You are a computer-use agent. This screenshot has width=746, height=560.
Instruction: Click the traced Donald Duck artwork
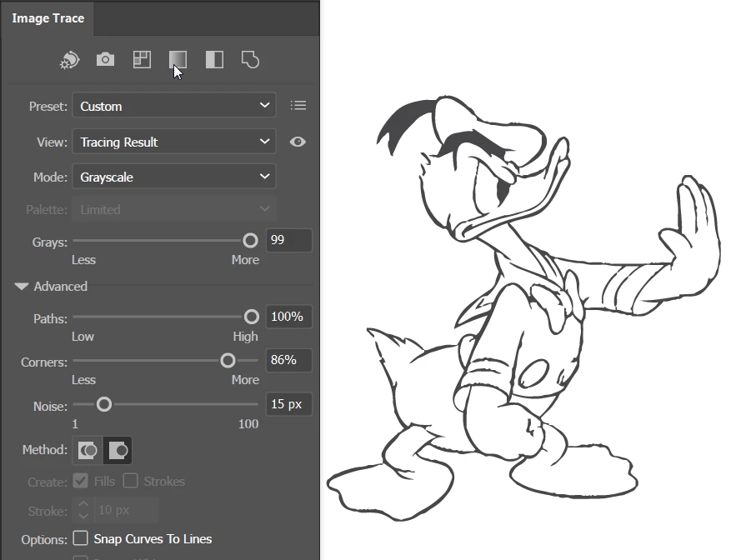tap(523, 307)
